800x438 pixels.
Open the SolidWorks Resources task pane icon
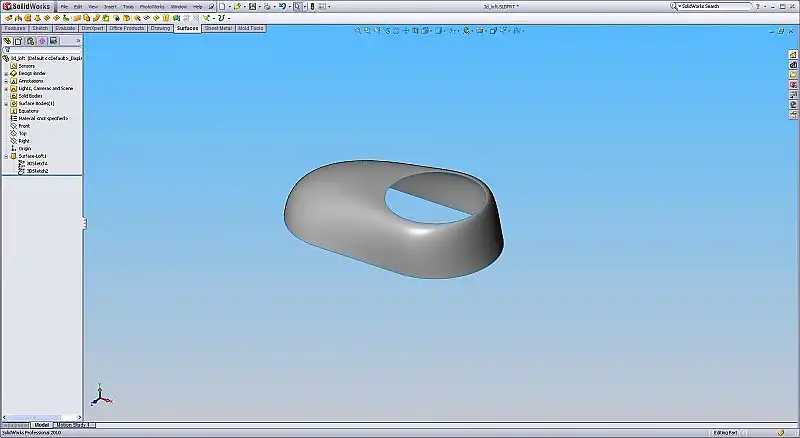click(793, 54)
